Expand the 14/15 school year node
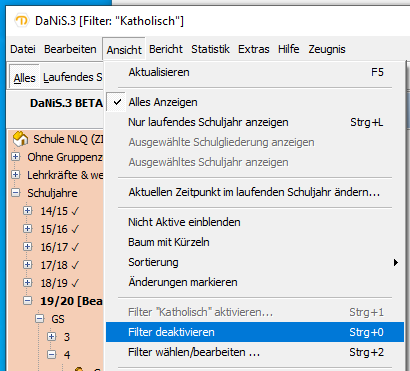This screenshot has height=371, width=410. 28,211
